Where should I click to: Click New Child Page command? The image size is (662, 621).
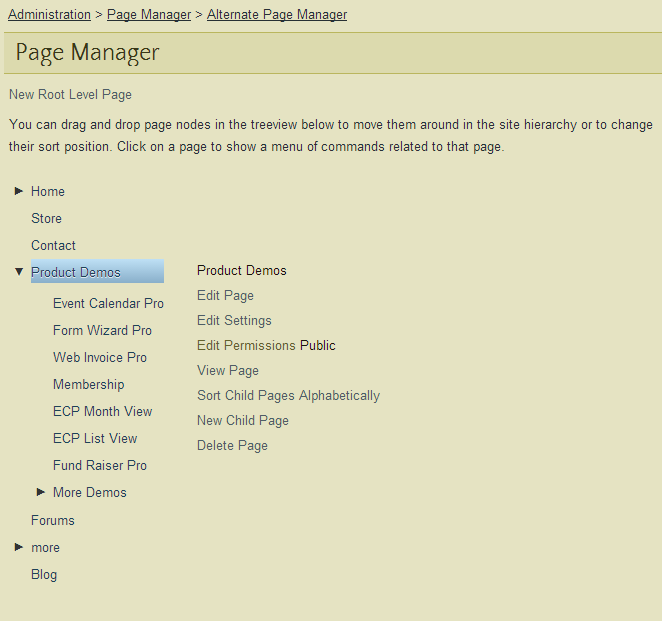pyautogui.click(x=243, y=421)
